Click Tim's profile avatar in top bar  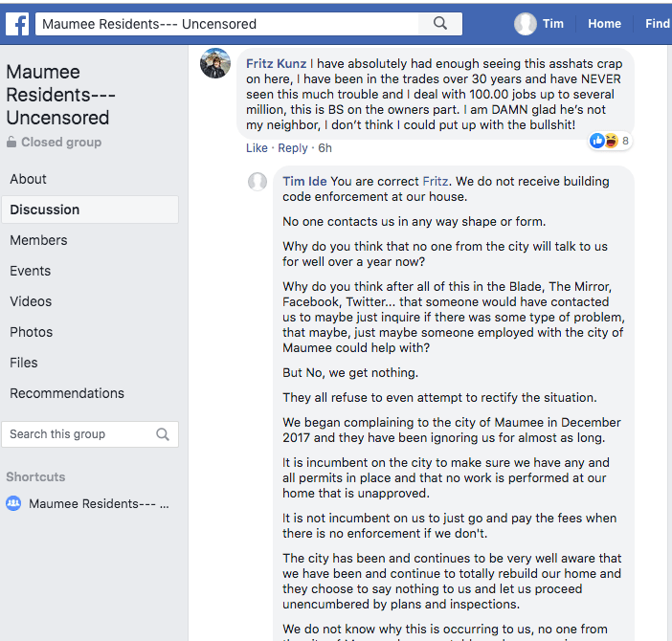(526, 24)
